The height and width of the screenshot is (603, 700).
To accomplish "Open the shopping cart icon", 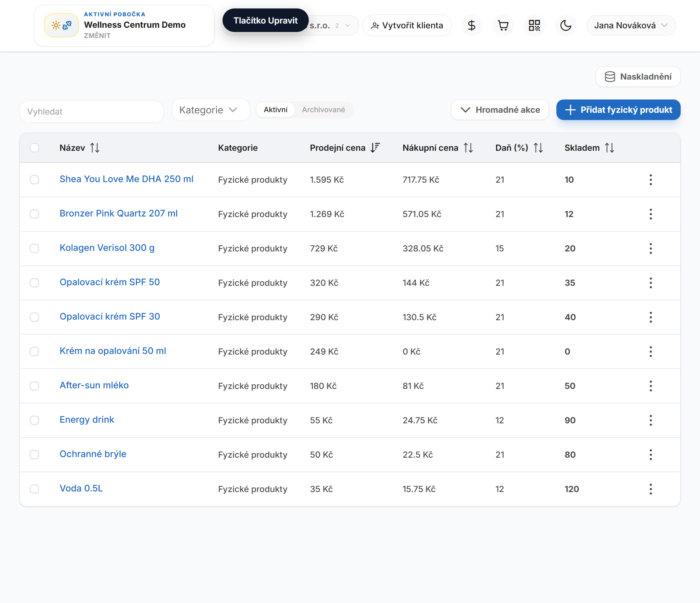I will [x=503, y=25].
